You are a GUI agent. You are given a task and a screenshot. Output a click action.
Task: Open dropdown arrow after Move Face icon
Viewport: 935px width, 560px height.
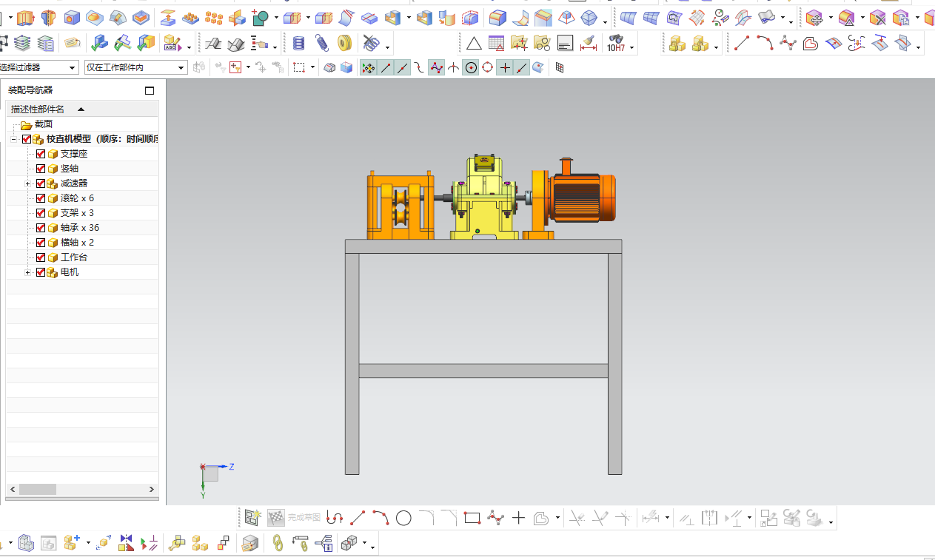point(831,18)
